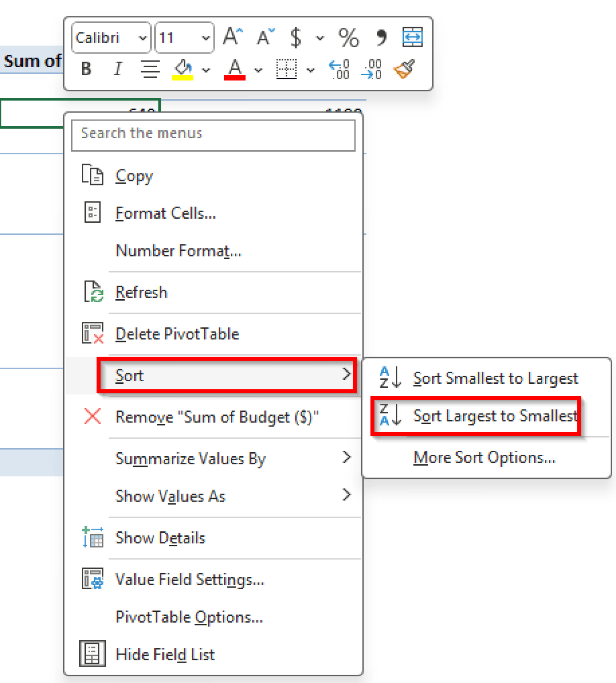This screenshot has height=683, width=616.
Task: Open Value Field Settings dialog
Action: click(189, 580)
